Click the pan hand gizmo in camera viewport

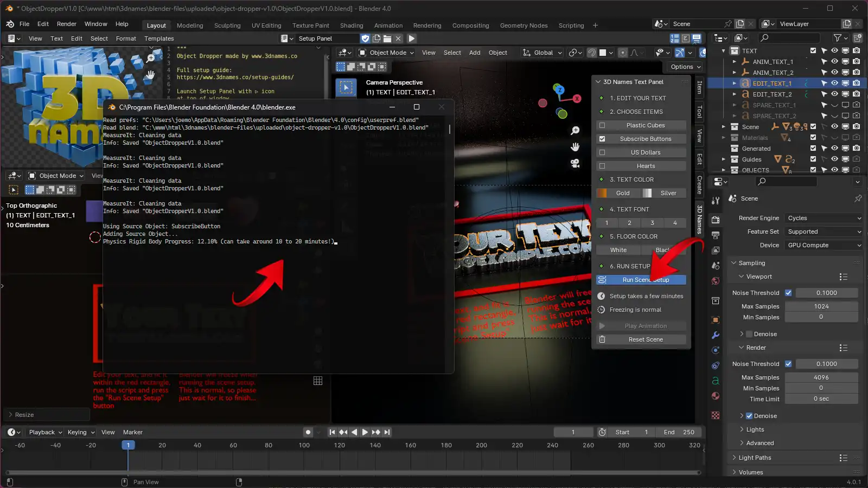point(576,147)
